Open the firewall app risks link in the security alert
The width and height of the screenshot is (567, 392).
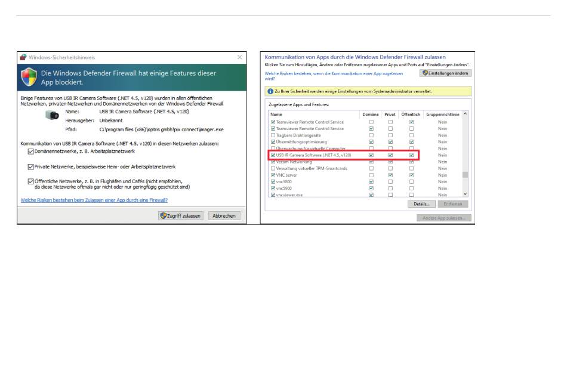pos(94,200)
